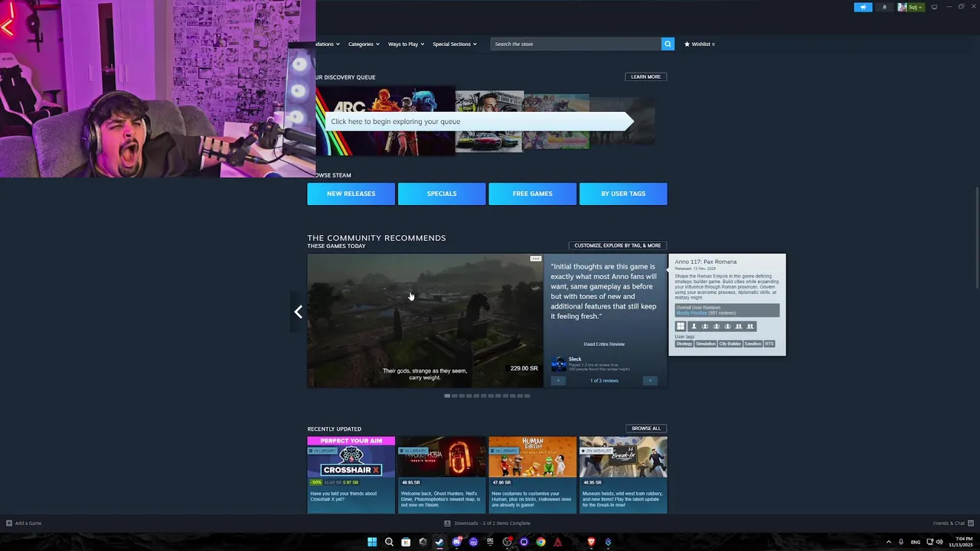This screenshot has height=551, width=980.
Task: Click Browse All for recently updated
Action: pos(646,429)
